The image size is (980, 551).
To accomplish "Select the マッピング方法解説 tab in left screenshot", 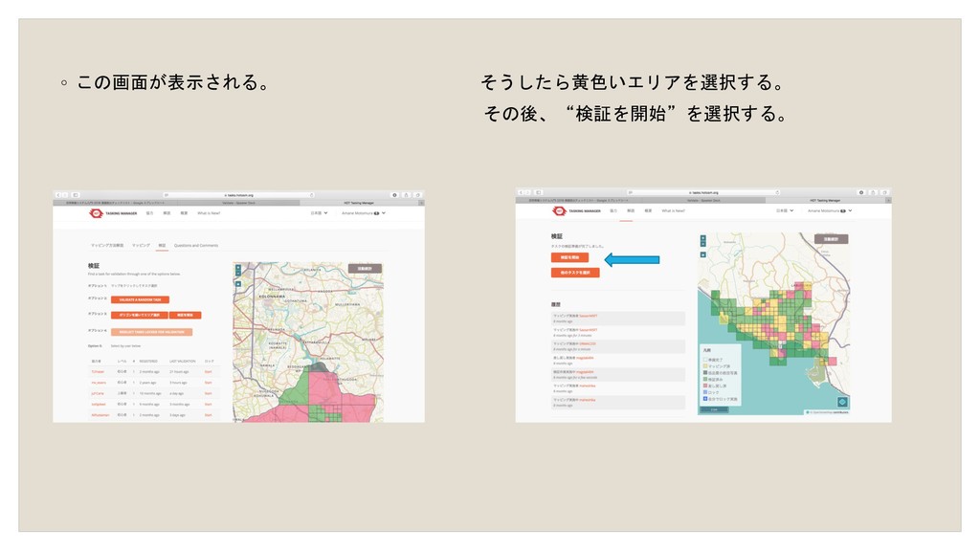I will click(x=107, y=246).
